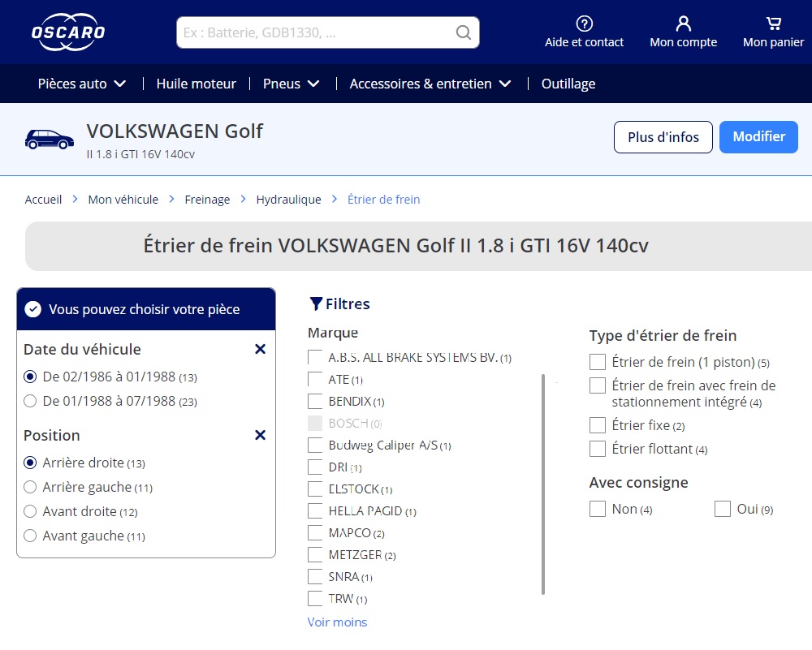Click the Modifier vehicle button
This screenshot has height=650, width=812.
[758, 137]
